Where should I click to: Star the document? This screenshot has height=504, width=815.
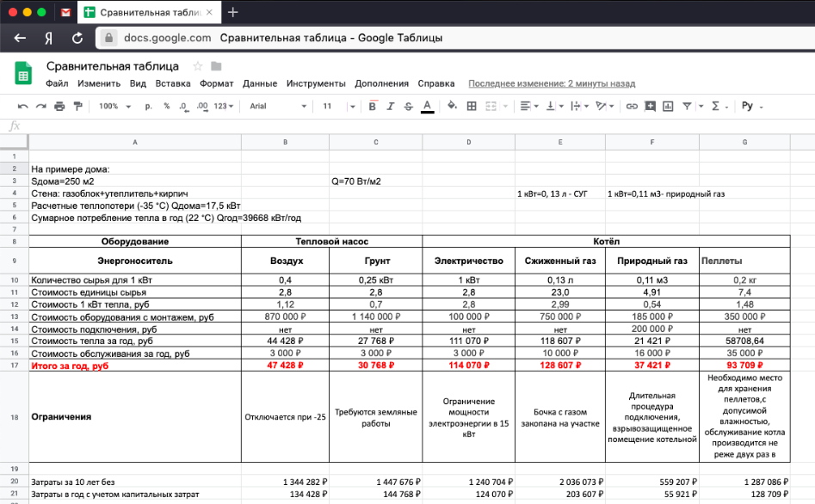pyautogui.click(x=198, y=66)
